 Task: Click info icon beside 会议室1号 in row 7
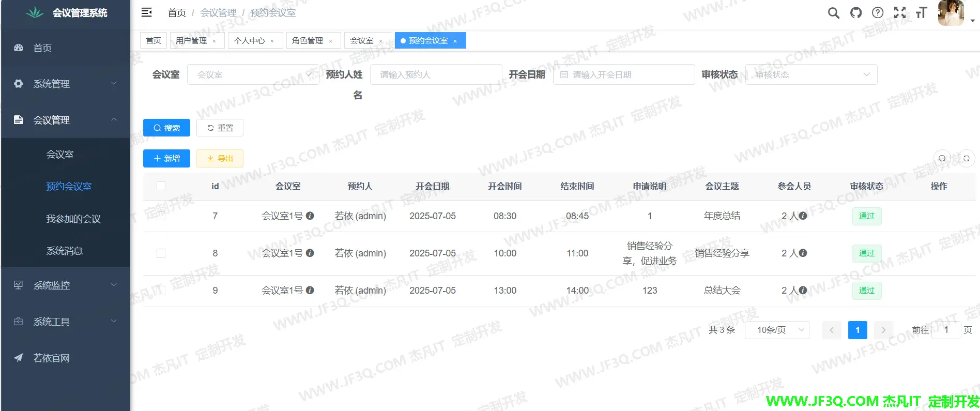310,216
